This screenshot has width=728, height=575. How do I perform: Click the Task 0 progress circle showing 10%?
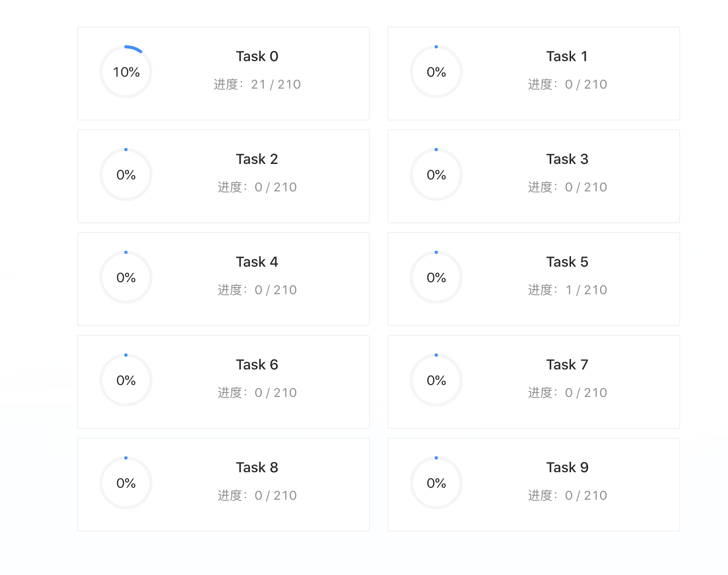126,72
